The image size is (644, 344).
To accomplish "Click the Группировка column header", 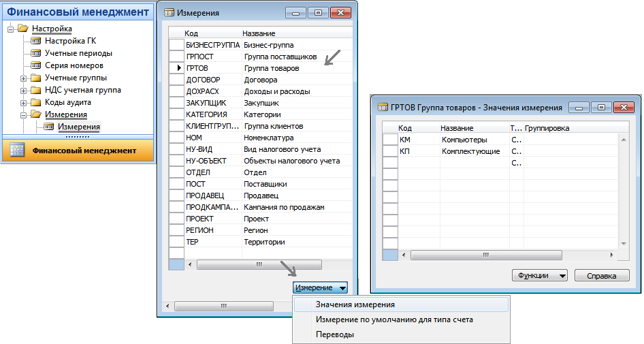I will (571, 128).
